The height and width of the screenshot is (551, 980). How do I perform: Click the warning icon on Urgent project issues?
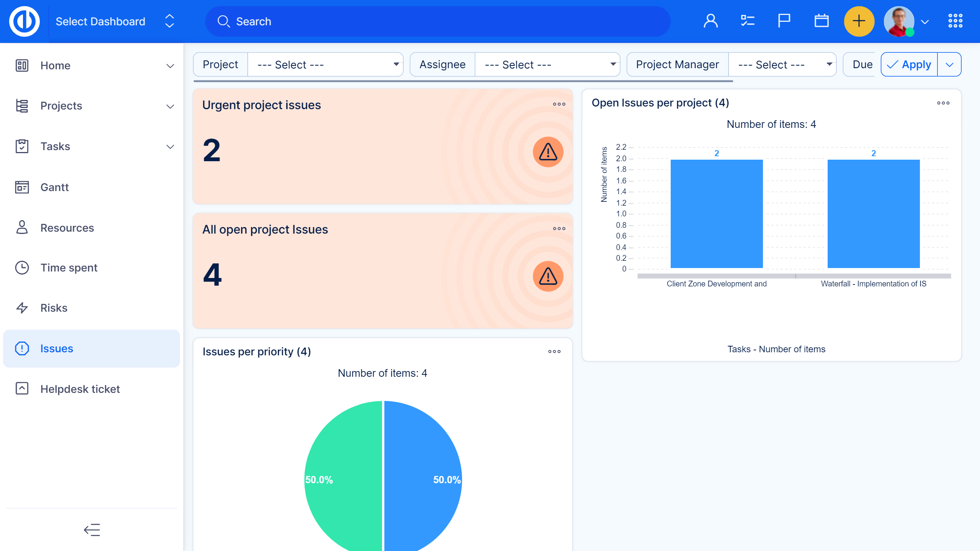(548, 152)
